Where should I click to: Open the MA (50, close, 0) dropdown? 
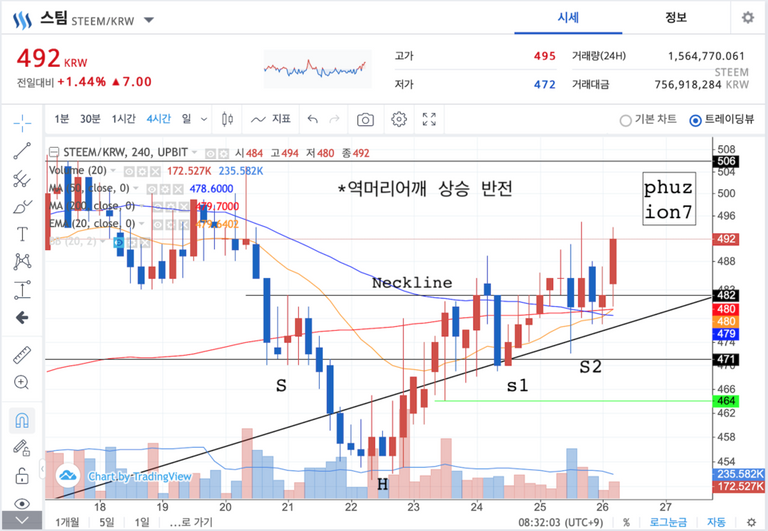[x=137, y=188]
